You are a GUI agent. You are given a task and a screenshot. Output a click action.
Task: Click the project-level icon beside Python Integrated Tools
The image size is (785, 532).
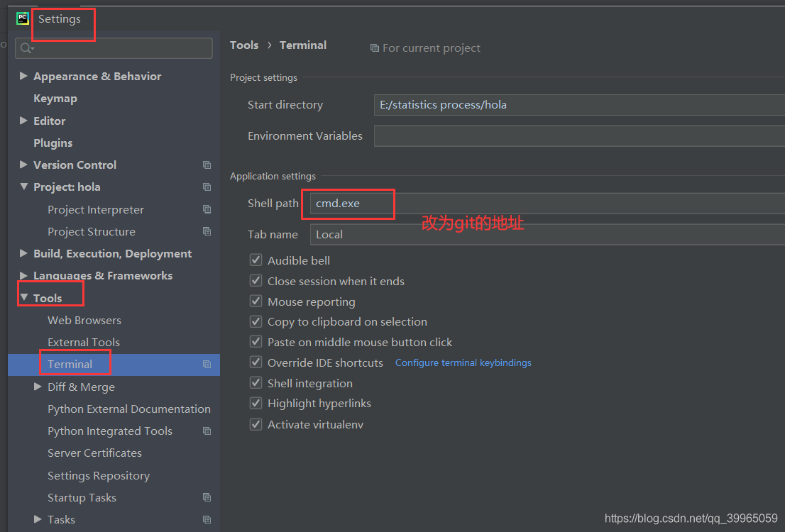click(x=207, y=431)
